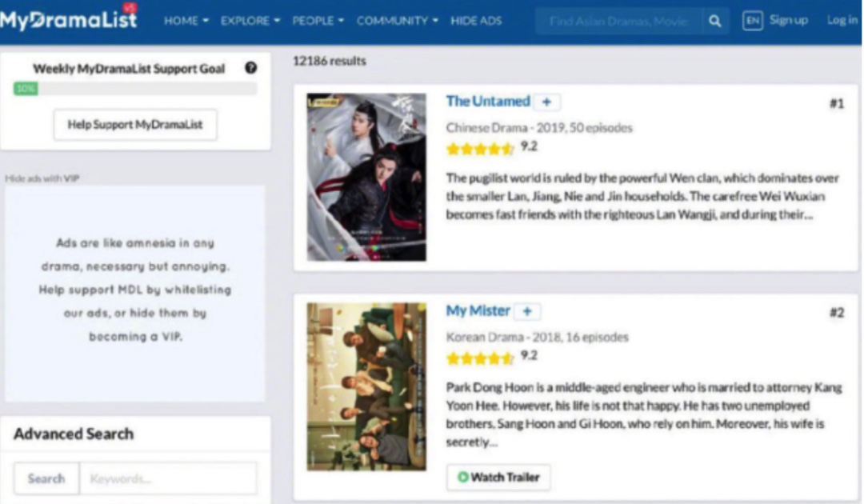Viewport: 864px width, 504px height.
Task: Click the Advanced Search keywords field
Action: 168,478
